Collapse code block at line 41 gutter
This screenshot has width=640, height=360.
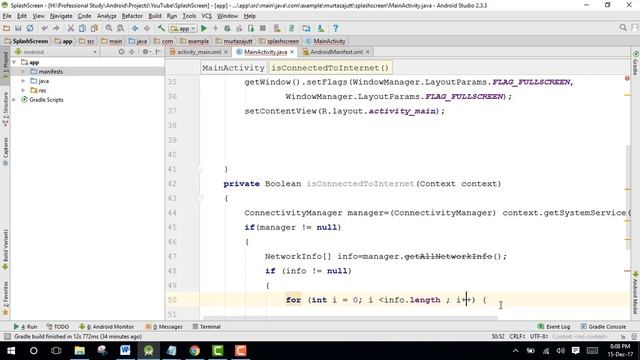[199, 169]
